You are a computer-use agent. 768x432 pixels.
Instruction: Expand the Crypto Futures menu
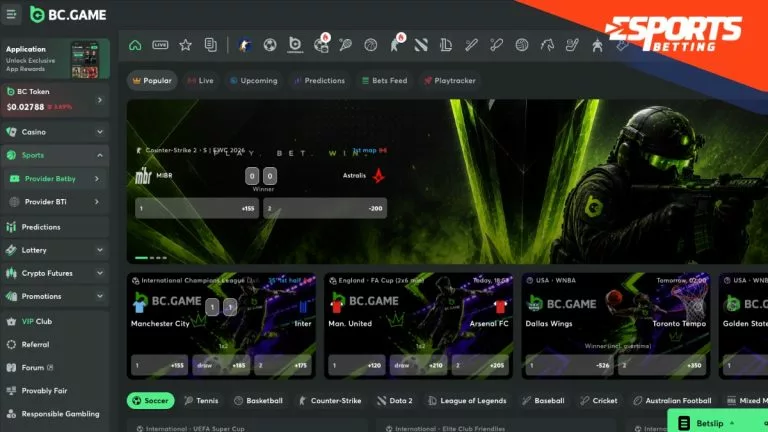pyautogui.click(x=100, y=273)
